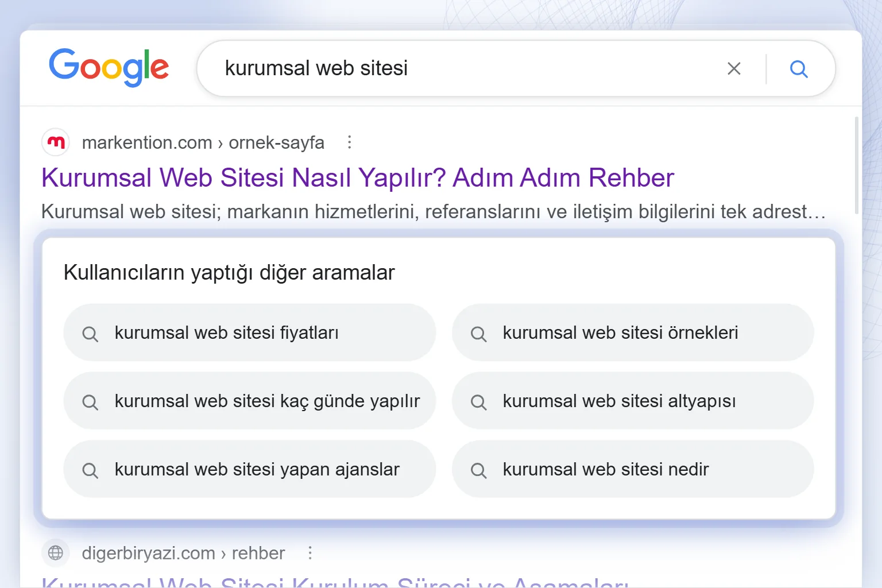The image size is (882, 588).
Task: Select suggestion 'kurumsal web sitesi altyapısı'
Action: pos(633,401)
